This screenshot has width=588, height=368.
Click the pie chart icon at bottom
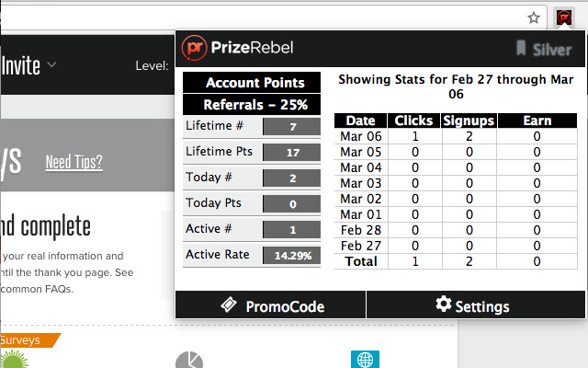189,361
